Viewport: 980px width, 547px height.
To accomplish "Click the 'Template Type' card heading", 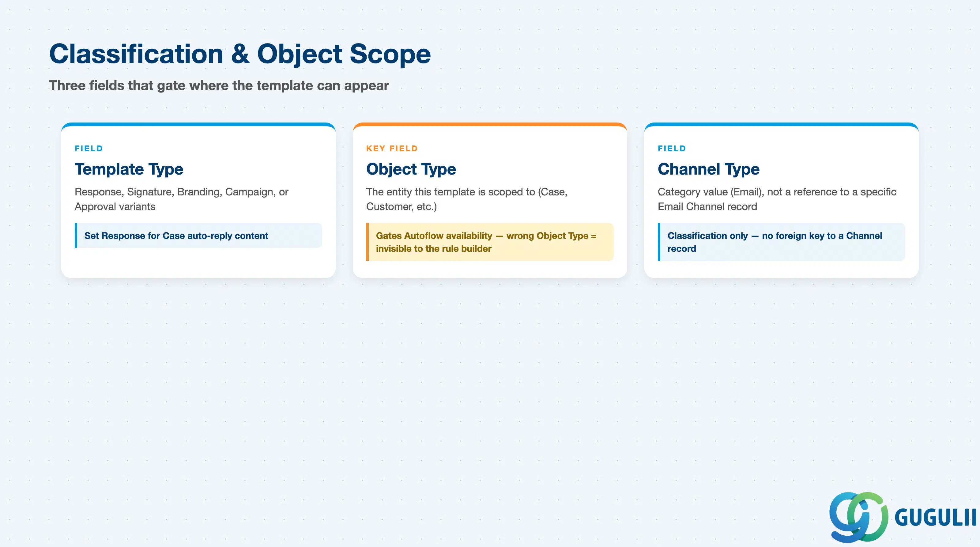I will [129, 169].
